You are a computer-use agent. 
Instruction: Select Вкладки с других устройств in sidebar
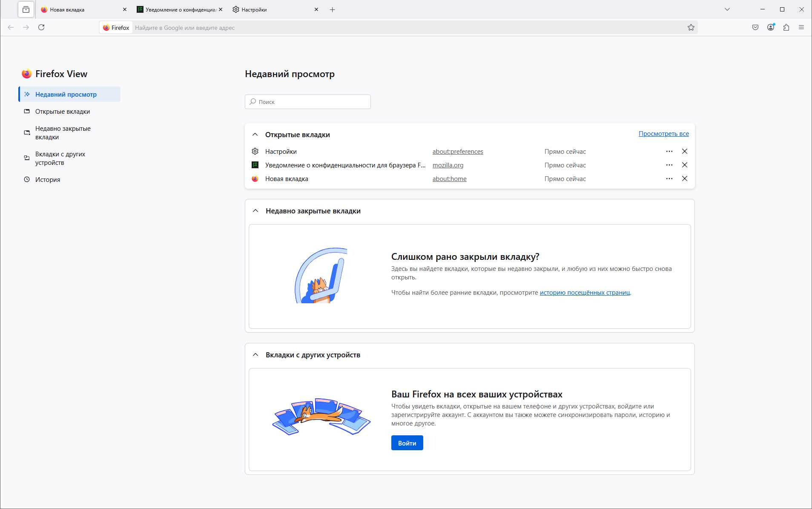coord(69,158)
